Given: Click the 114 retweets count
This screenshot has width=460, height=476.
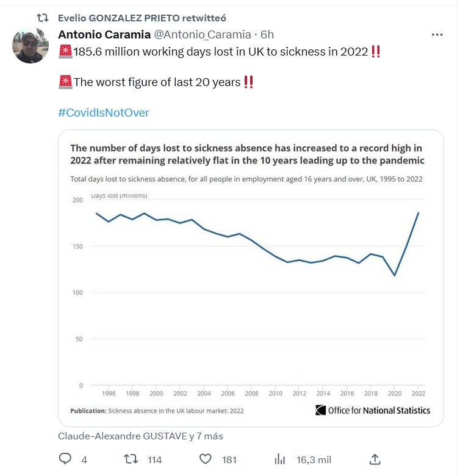Looking at the screenshot, I should [x=155, y=460].
